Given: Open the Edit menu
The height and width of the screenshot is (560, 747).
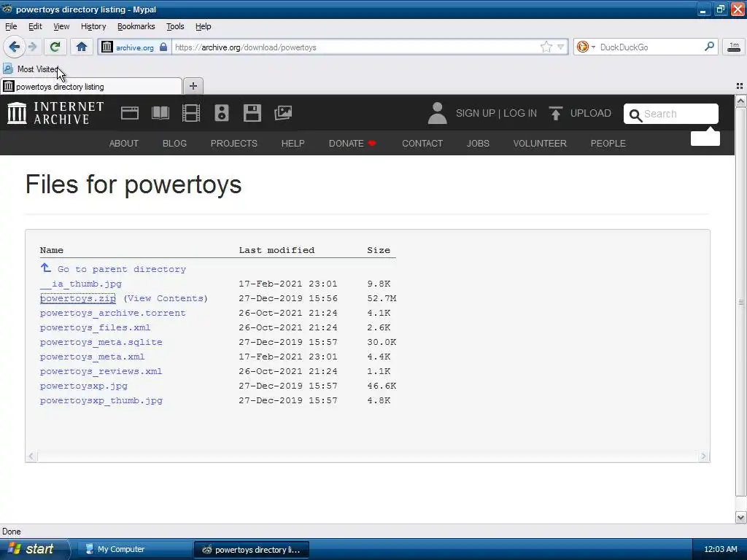Looking at the screenshot, I should (35, 26).
